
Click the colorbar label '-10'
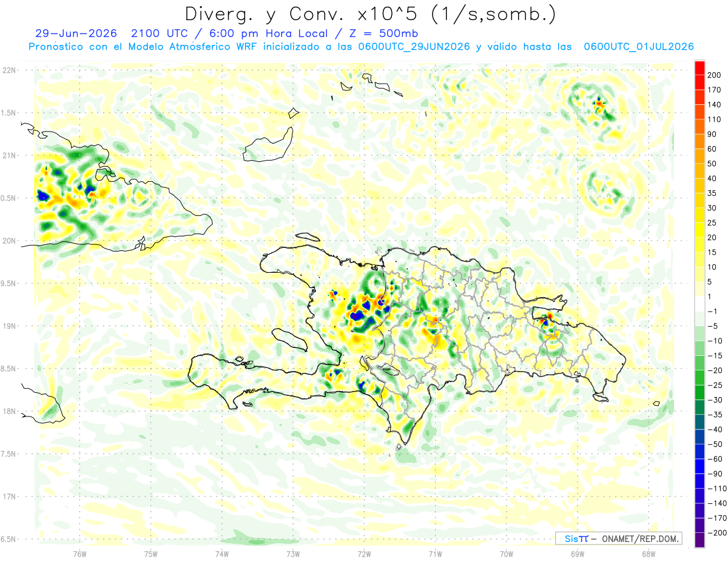(715, 341)
